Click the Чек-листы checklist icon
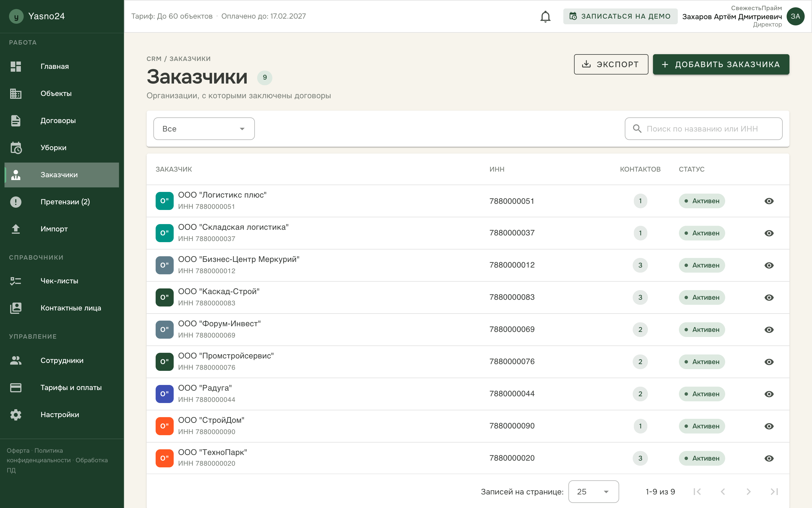This screenshot has width=812, height=508. [x=16, y=281]
